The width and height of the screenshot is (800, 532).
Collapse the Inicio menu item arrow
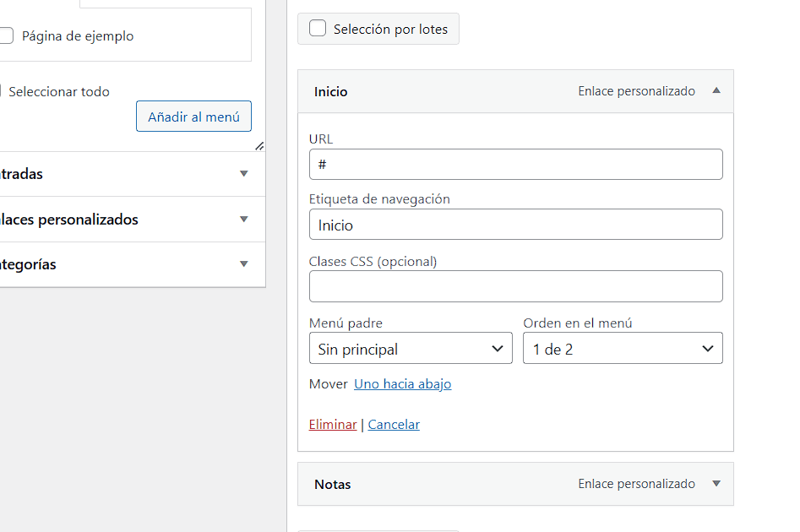coord(716,90)
